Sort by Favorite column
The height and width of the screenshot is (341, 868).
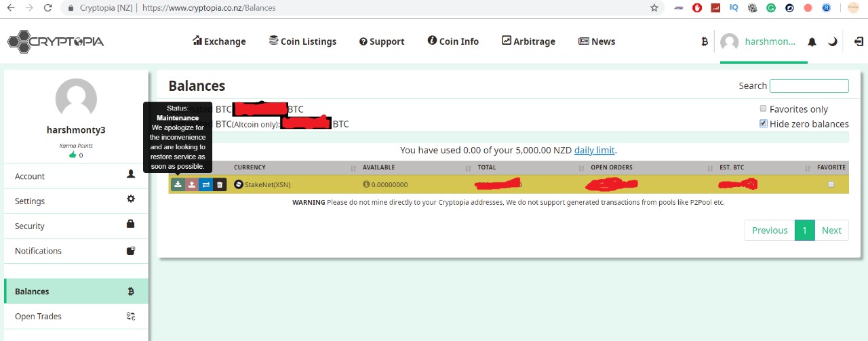click(831, 167)
